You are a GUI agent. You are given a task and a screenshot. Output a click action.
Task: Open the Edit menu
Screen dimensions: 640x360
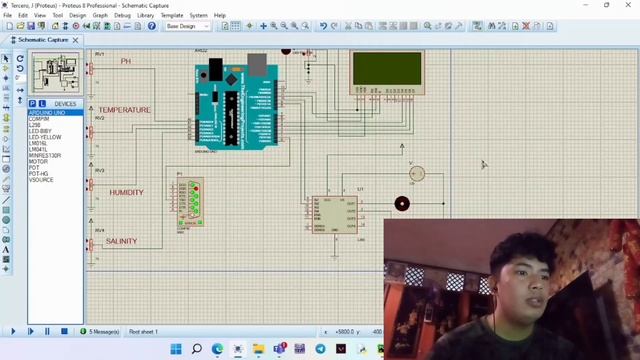(23, 15)
